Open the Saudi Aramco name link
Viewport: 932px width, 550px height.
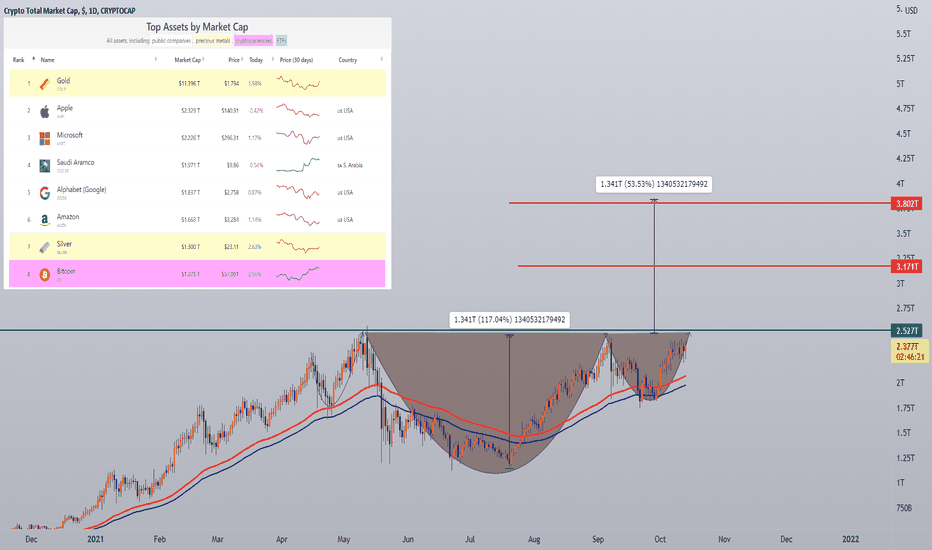pyautogui.click(x=75, y=162)
